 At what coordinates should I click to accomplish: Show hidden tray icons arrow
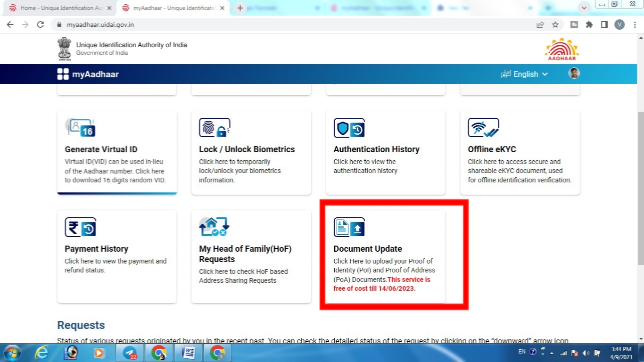pos(551,352)
